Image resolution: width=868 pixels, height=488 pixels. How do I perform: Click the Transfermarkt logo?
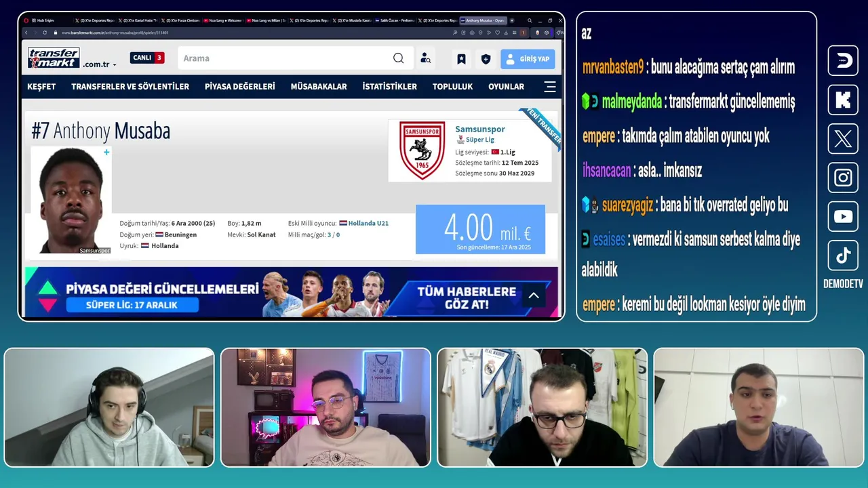point(54,58)
